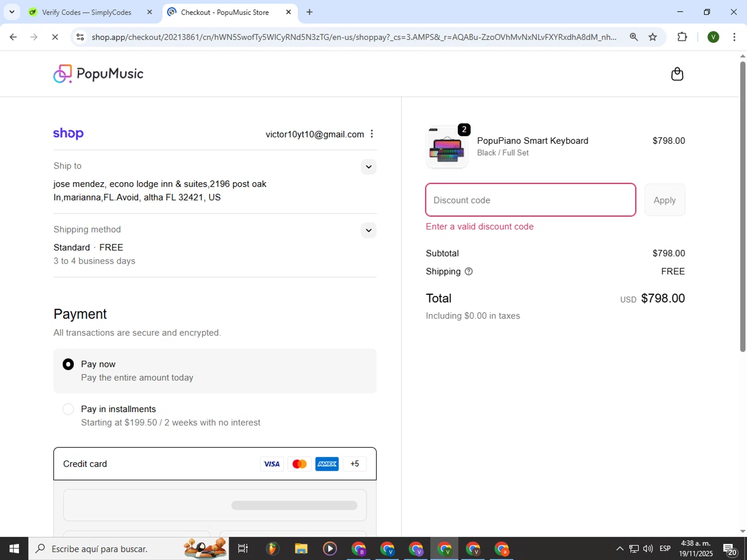Click the forward navigation arrow
The width and height of the screenshot is (747, 560).
point(34,37)
